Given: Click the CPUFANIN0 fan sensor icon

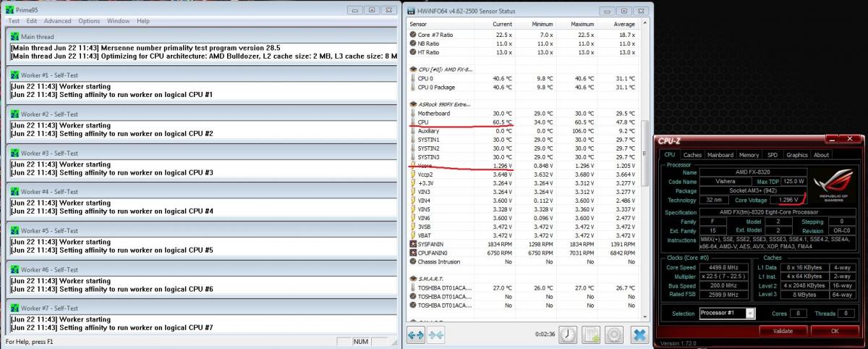Looking at the screenshot, I should (x=413, y=253).
